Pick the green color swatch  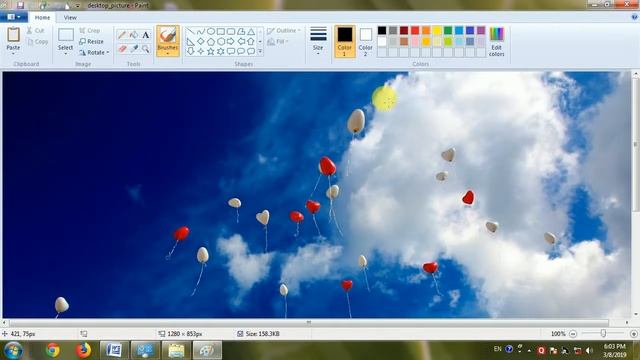coord(448,31)
